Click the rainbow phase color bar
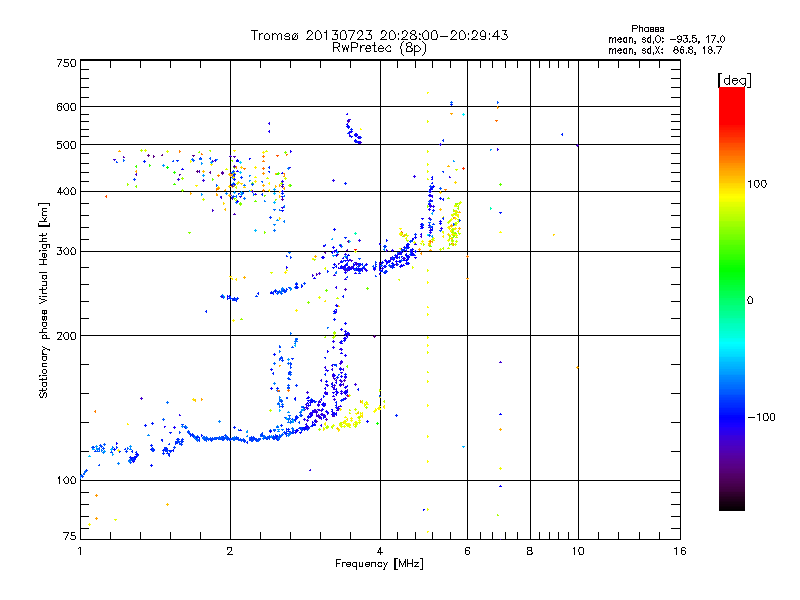 point(732,298)
